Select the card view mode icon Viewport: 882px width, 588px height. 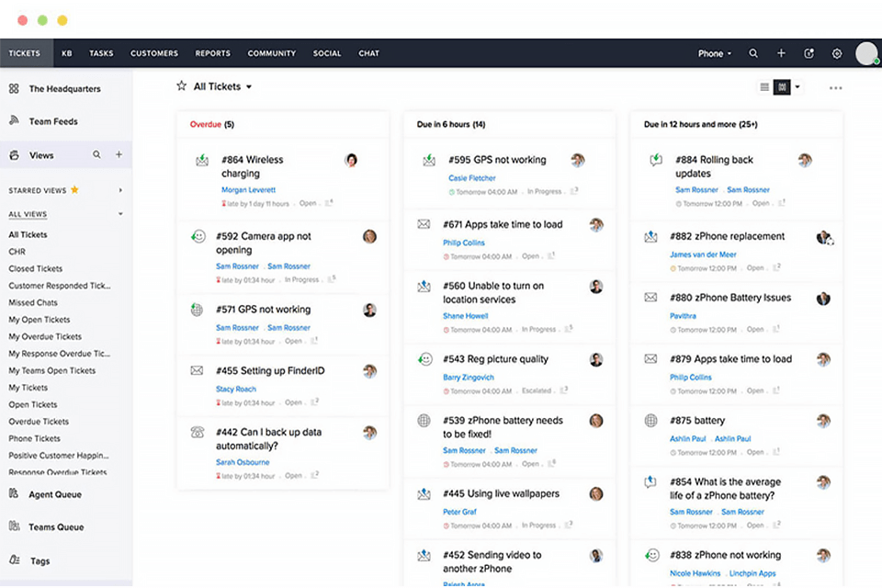coord(782,86)
